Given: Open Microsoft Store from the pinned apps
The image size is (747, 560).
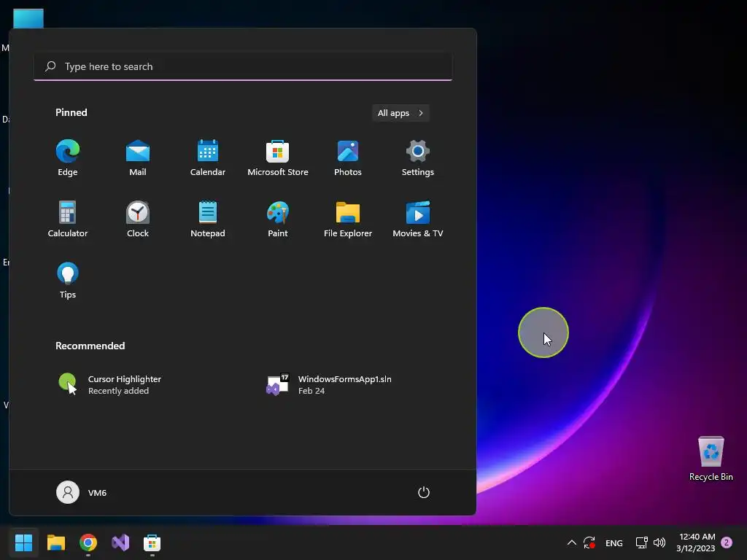Looking at the screenshot, I should coord(278,158).
